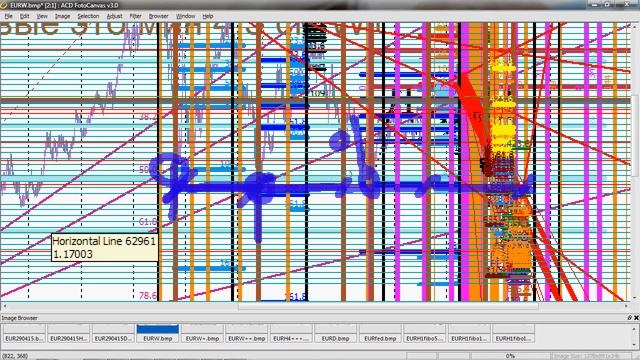640x360 pixels.
Task: Pick the EURfed.bmp thumbnail
Action: click(380, 333)
